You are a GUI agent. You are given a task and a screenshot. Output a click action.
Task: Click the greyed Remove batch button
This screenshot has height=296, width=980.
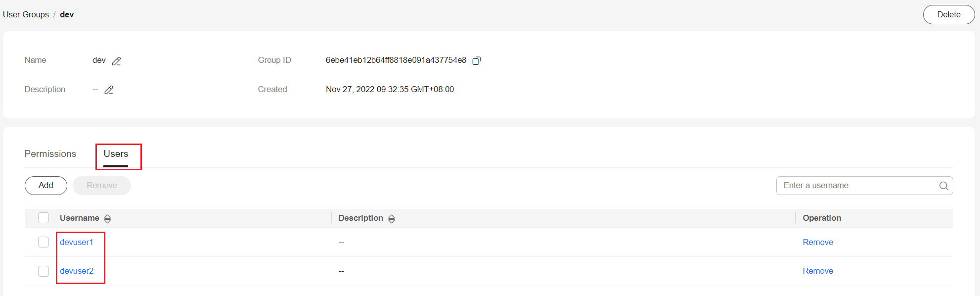click(102, 185)
